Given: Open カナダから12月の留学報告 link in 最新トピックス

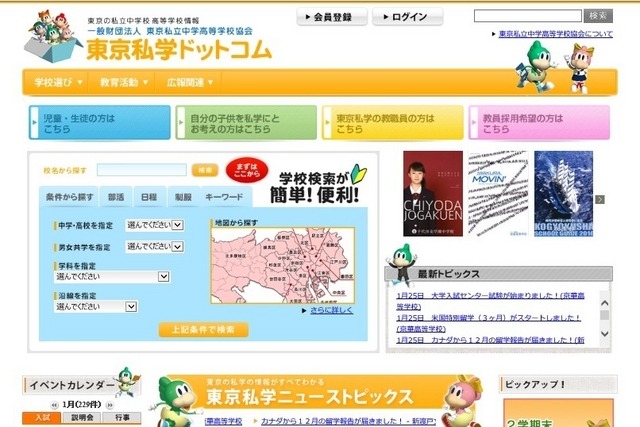Looking at the screenshot, I should pos(490,340).
